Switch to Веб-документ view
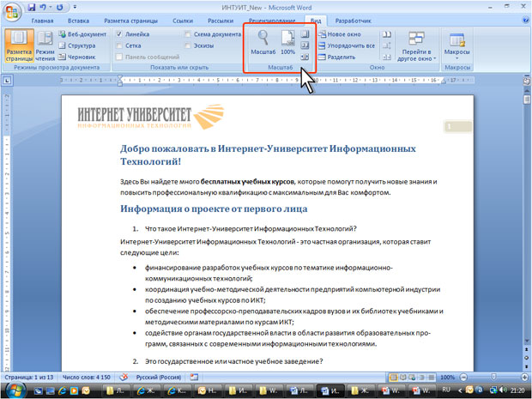This screenshot has width=532, height=399. [82, 34]
